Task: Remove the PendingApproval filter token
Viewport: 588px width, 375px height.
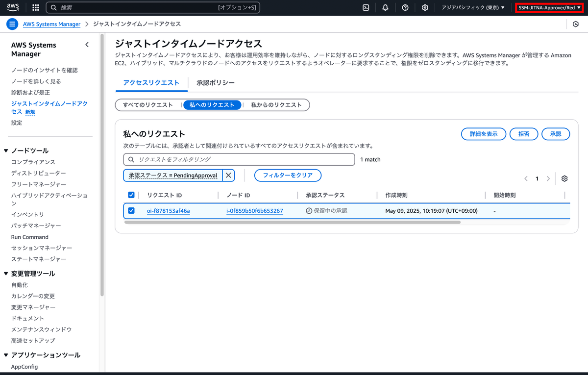Action: [228, 175]
